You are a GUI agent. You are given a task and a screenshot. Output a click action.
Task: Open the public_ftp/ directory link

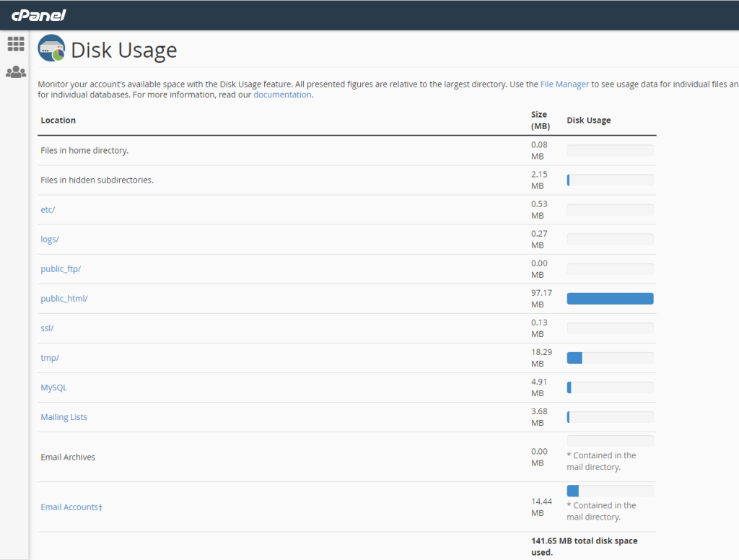coord(61,268)
